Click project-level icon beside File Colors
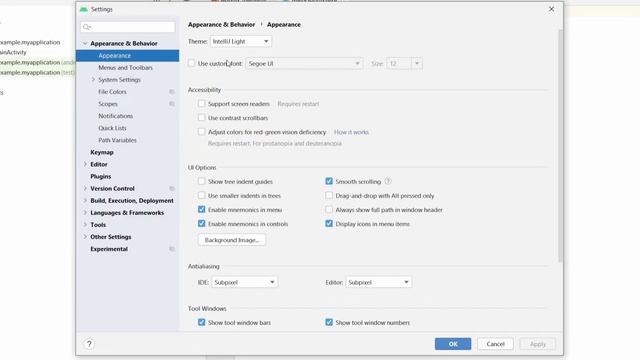The width and height of the screenshot is (640, 360). click(x=172, y=92)
